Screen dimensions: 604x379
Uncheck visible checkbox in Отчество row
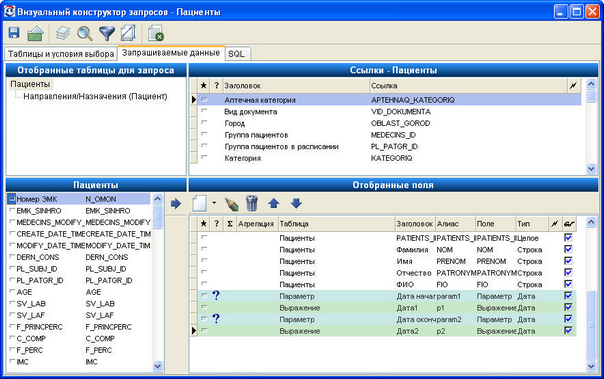point(568,272)
